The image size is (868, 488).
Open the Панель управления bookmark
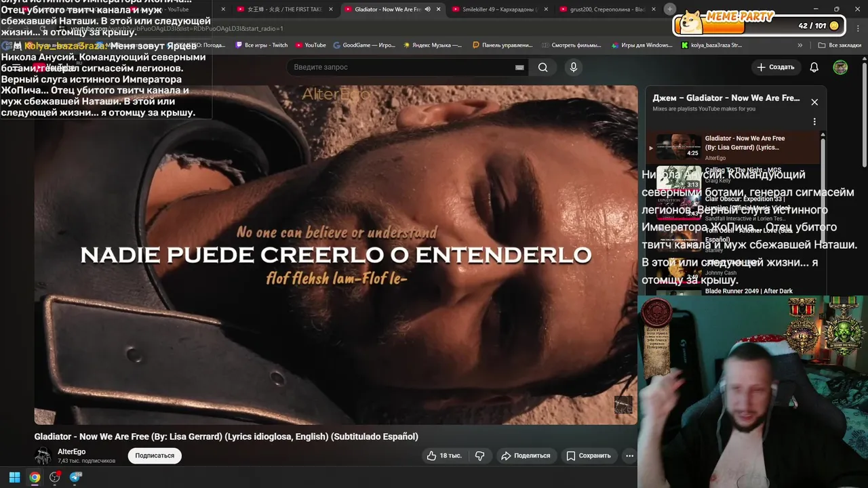point(502,45)
